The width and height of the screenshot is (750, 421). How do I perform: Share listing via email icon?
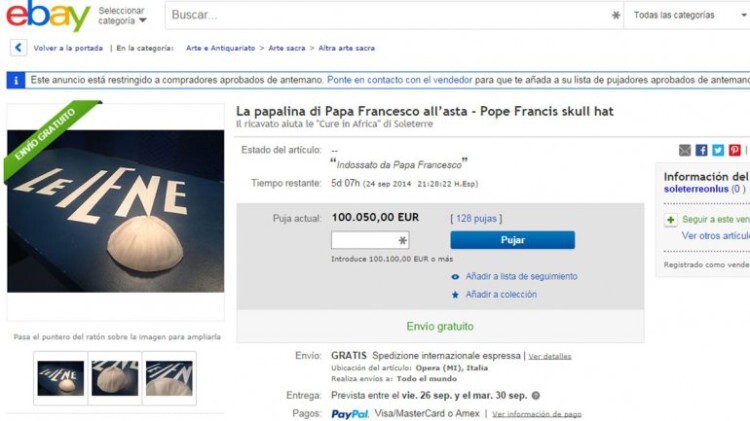pyautogui.click(x=684, y=150)
